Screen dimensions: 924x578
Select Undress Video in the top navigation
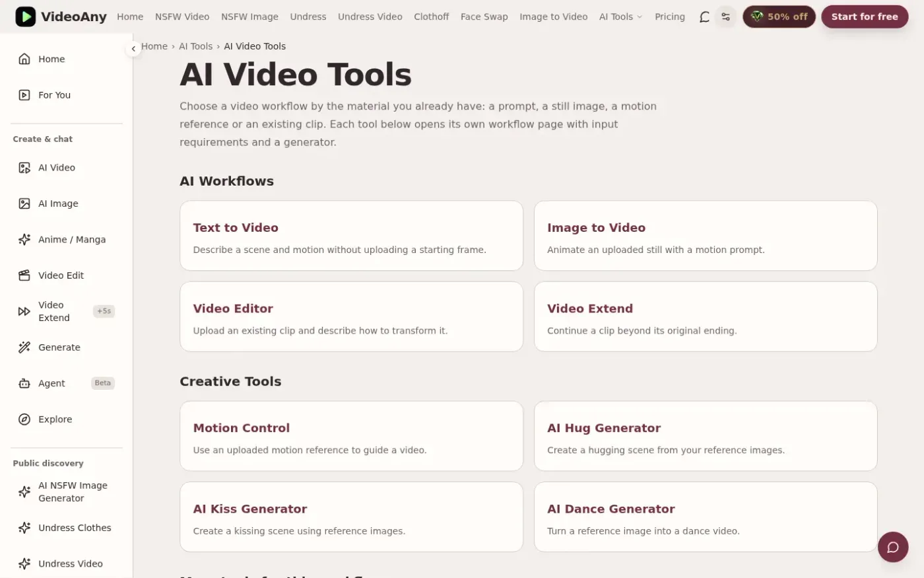tap(370, 17)
